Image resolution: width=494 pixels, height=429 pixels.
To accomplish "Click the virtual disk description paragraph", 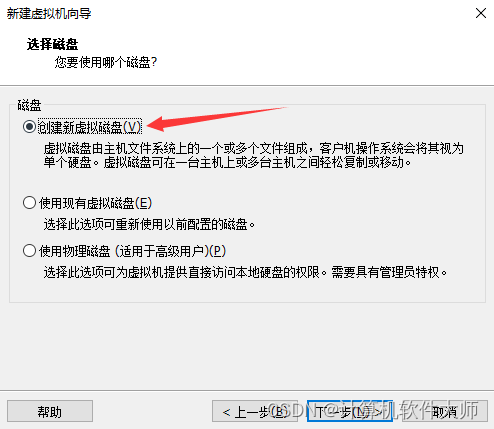I will tap(254, 155).
